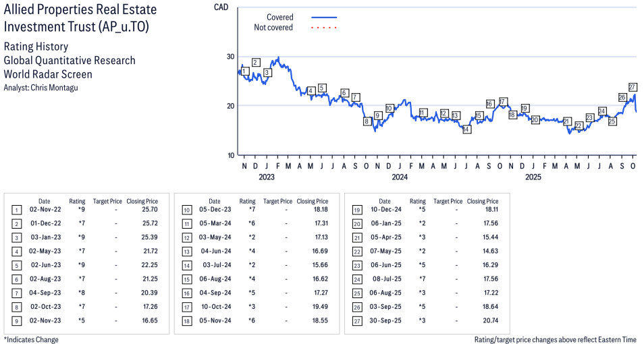Image resolution: width=644 pixels, height=344 pixels.
Task: Click analyst name Chris Montagu
Action: [x=54, y=88]
